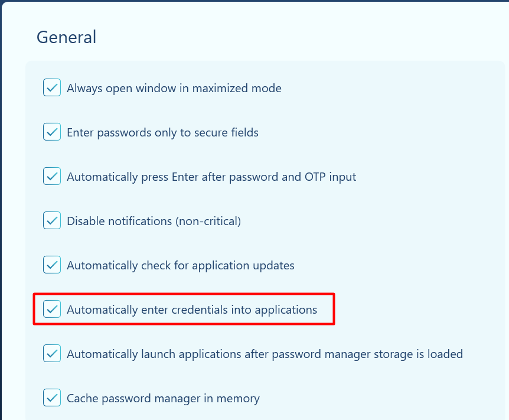Uncheck the Disable notifications (non-critical) checkbox

(52, 221)
